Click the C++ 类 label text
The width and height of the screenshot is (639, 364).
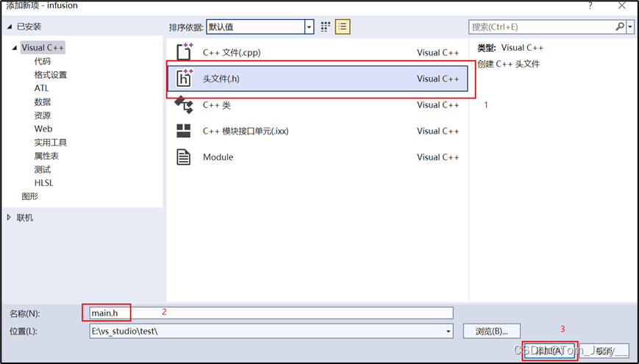click(x=216, y=104)
